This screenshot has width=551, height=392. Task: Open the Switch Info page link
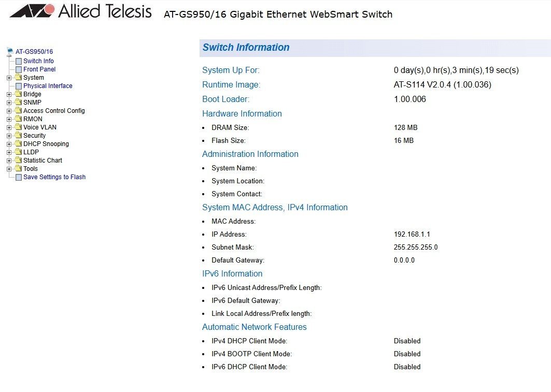(x=38, y=61)
